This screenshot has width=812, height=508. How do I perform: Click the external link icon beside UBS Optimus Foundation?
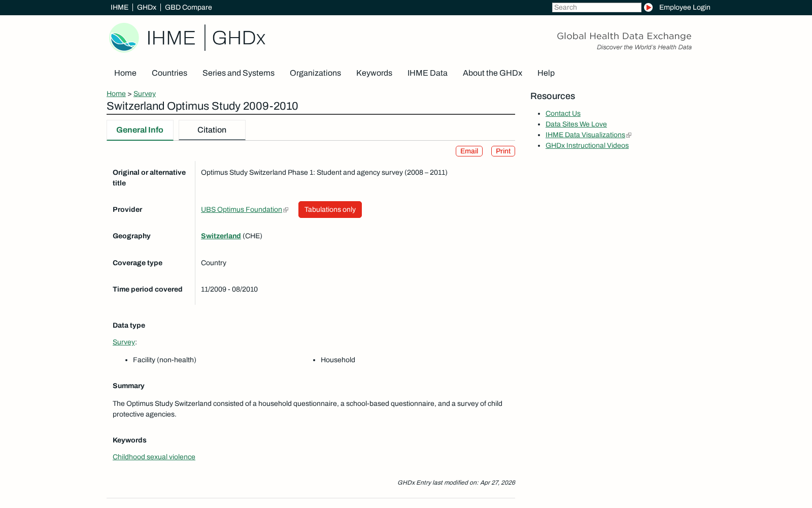286,210
